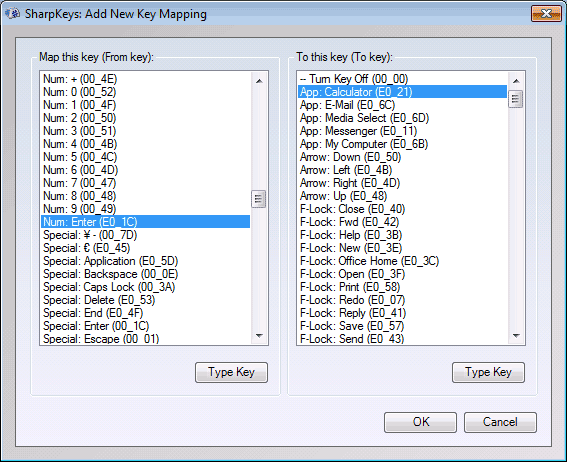The width and height of the screenshot is (567, 462).
Task: Choose 'App: Messenger (E0_11)' row
Action: coord(402,131)
